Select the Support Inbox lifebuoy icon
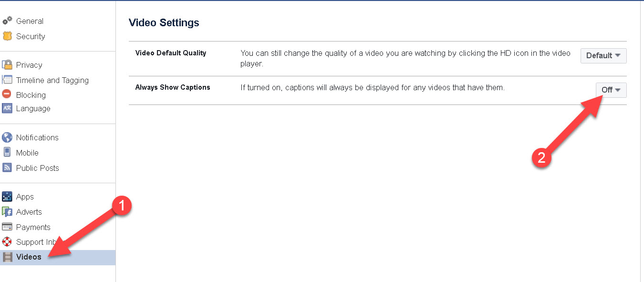This screenshot has width=644, height=282. (8, 242)
